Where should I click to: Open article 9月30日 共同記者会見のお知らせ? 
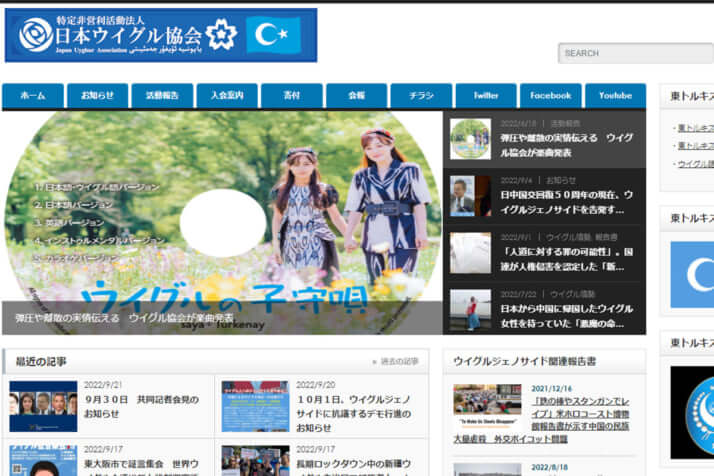pos(142,406)
